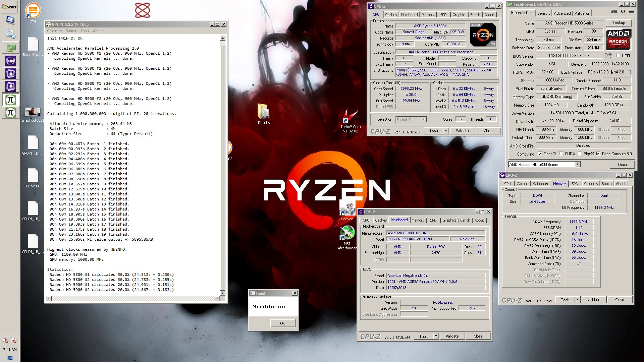Open the Submit menu in GPUPI

coord(71,31)
